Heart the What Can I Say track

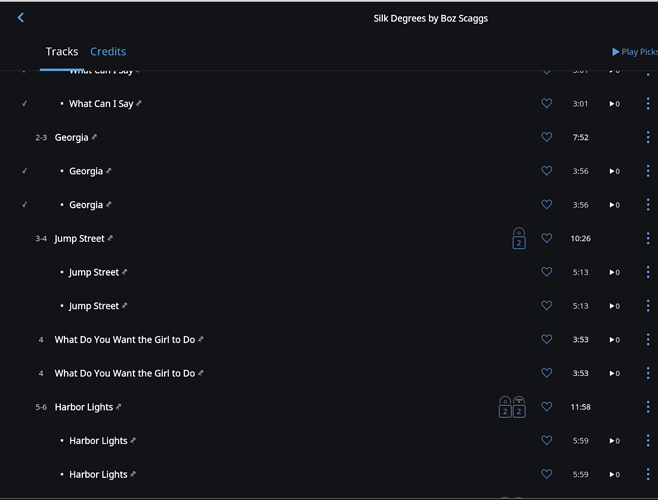(546, 103)
